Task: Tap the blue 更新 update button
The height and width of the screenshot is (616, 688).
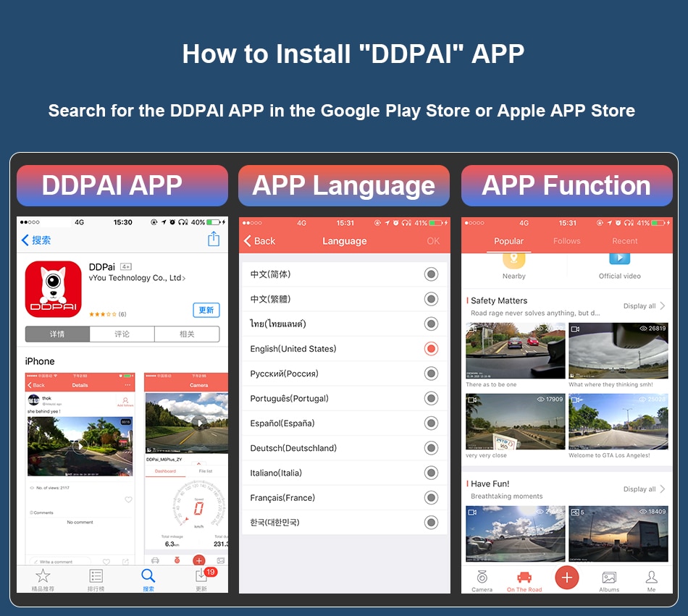Action: coord(206,310)
